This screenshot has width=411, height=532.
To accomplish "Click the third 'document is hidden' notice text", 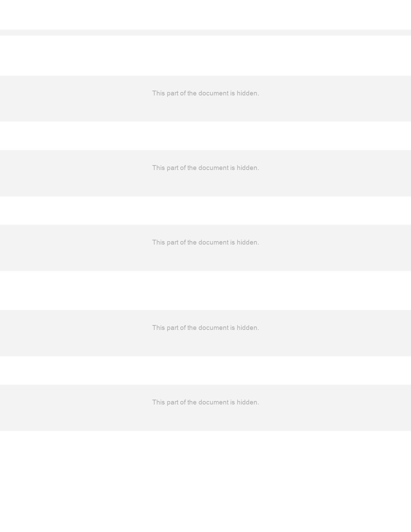I will tap(205, 242).
